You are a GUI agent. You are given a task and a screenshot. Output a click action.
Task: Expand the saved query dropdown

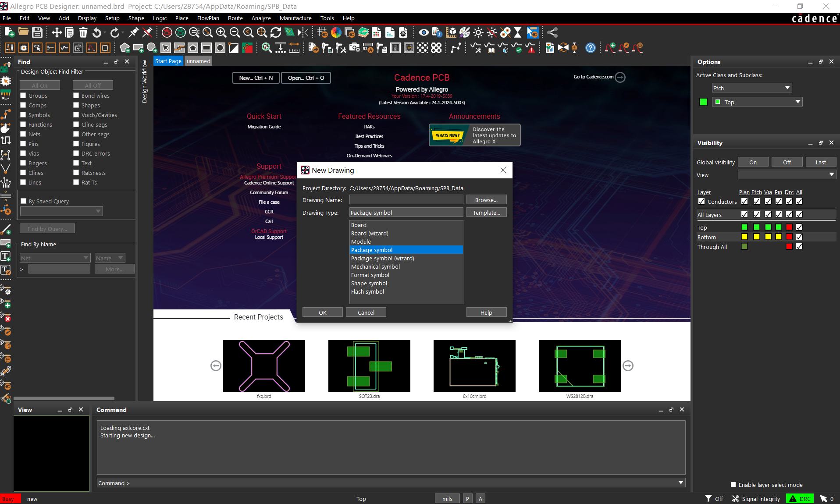[61, 211]
